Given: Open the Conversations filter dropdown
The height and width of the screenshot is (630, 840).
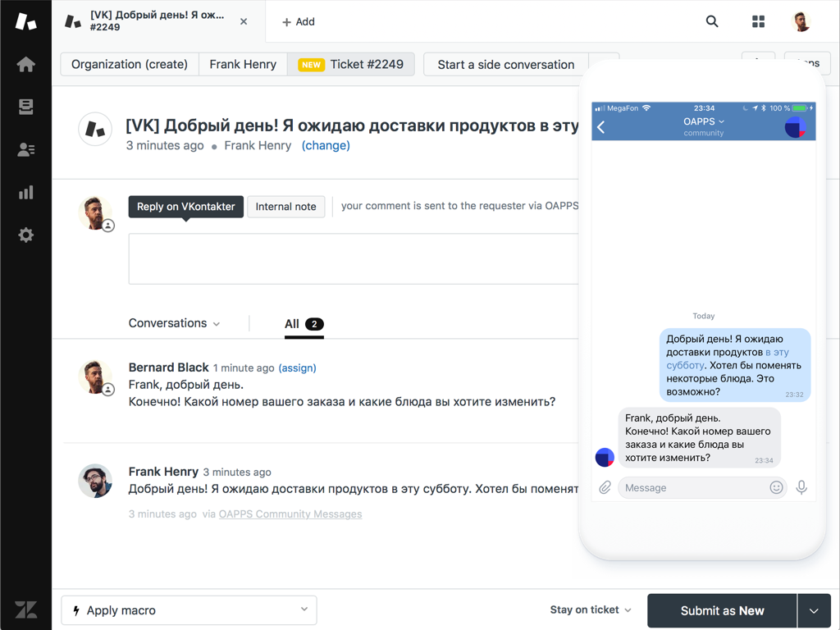Looking at the screenshot, I should 174,323.
